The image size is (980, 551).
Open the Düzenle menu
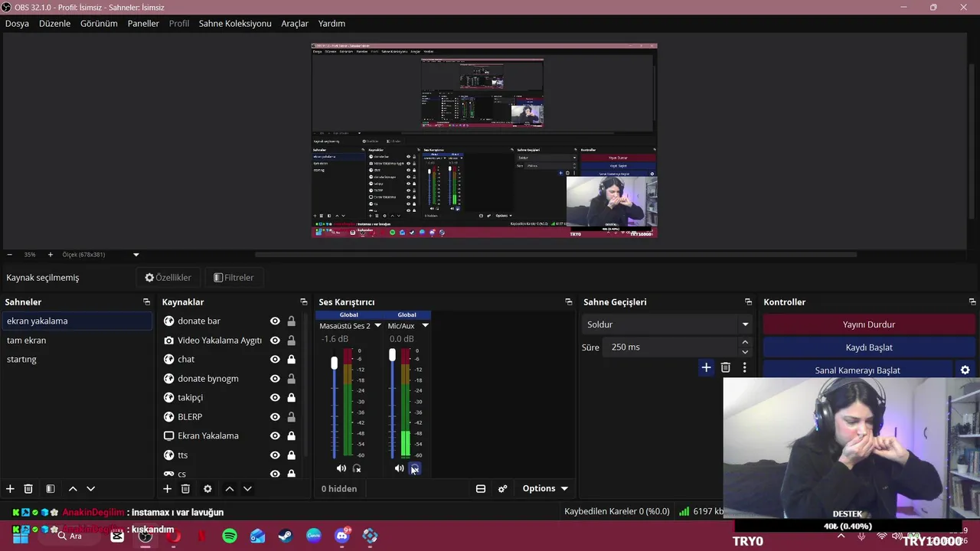[x=54, y=24]
